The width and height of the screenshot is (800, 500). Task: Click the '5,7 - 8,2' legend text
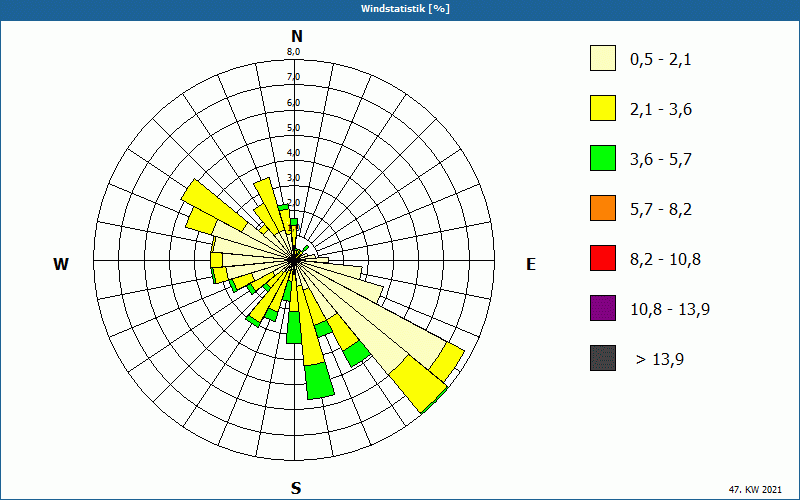(x=661, y=210)
